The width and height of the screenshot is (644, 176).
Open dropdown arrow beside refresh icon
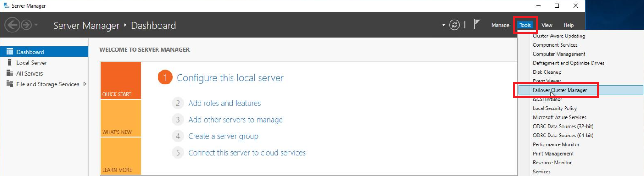[x=443, y=25]
